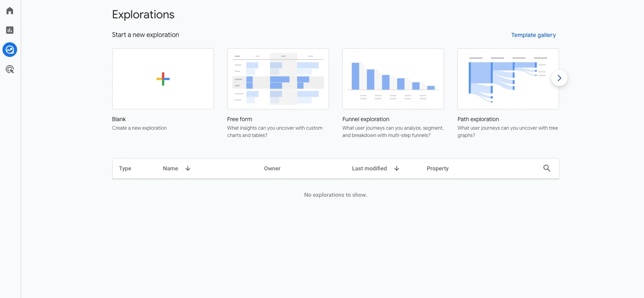Click the Owner column header
644x298 pixels.
pos(272,168)
